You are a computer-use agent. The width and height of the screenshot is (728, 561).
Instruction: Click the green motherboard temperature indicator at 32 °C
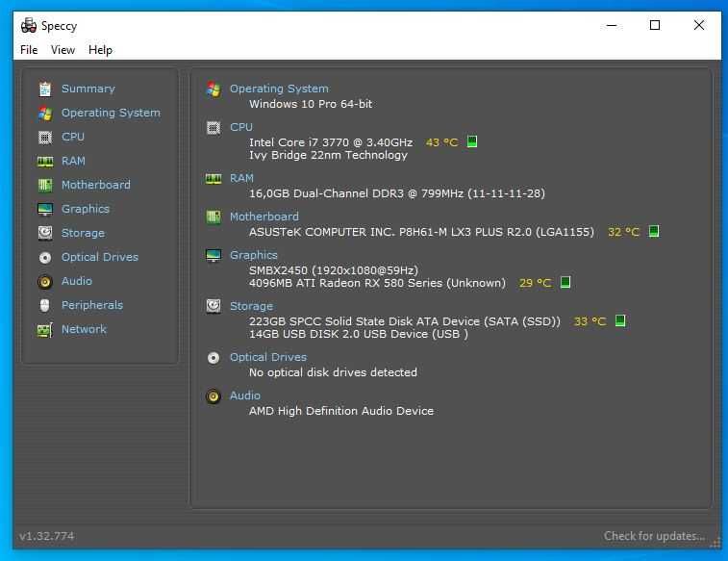tap(654, 231)
